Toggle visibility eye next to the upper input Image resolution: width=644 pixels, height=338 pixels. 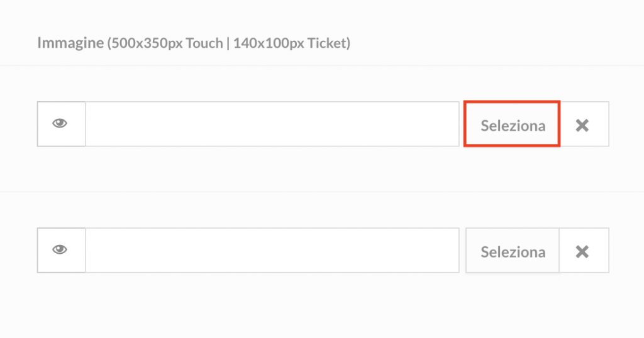click(61, 124)
